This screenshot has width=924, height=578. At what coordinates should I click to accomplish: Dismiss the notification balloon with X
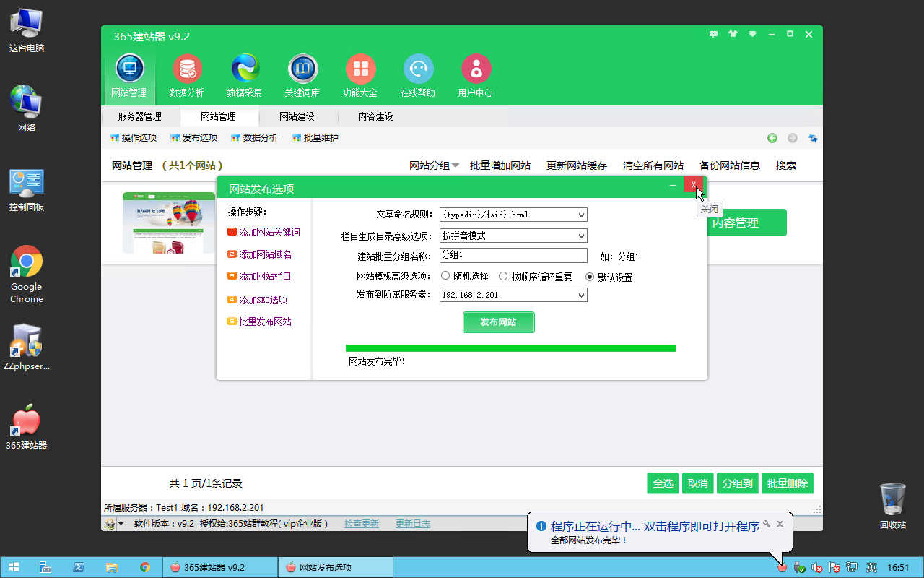point(780,524)
